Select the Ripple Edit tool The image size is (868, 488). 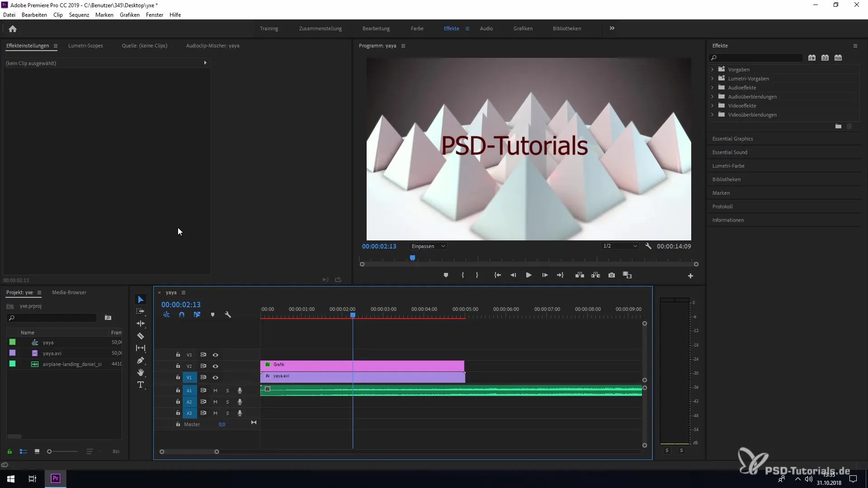click(141, 324)
